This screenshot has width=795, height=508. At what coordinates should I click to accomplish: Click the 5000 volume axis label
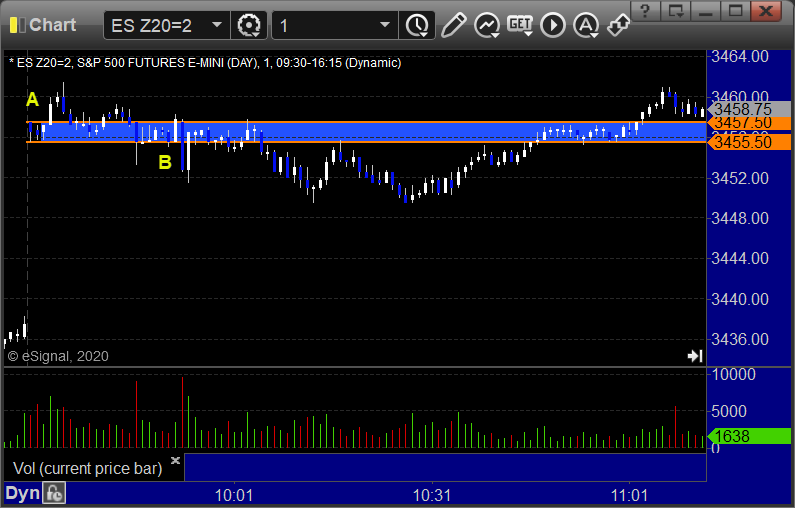coord(729,411)
